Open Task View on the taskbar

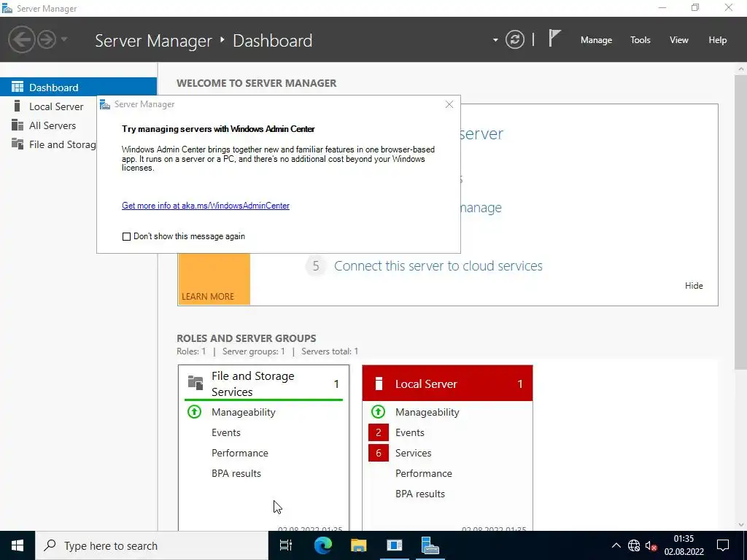point(286,545)
